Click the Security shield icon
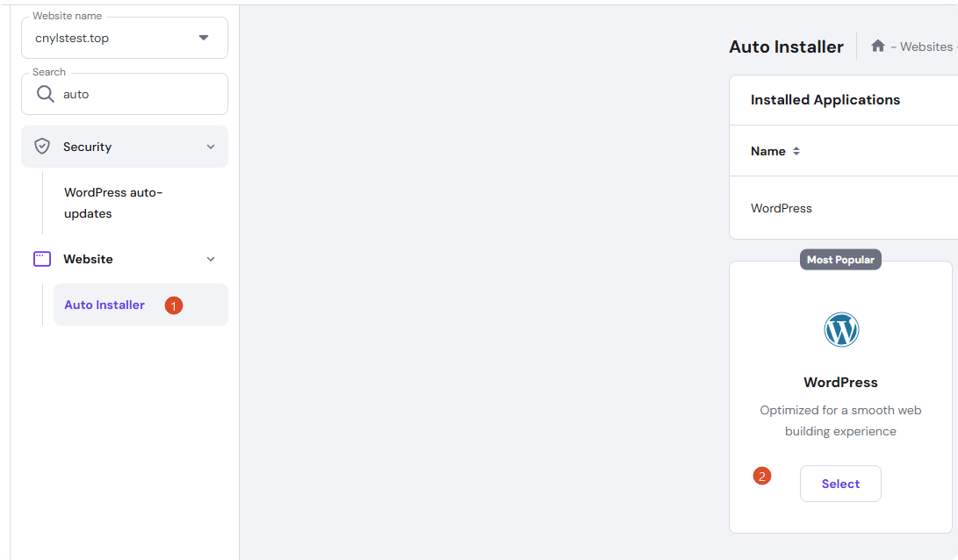 coord(42,147)
